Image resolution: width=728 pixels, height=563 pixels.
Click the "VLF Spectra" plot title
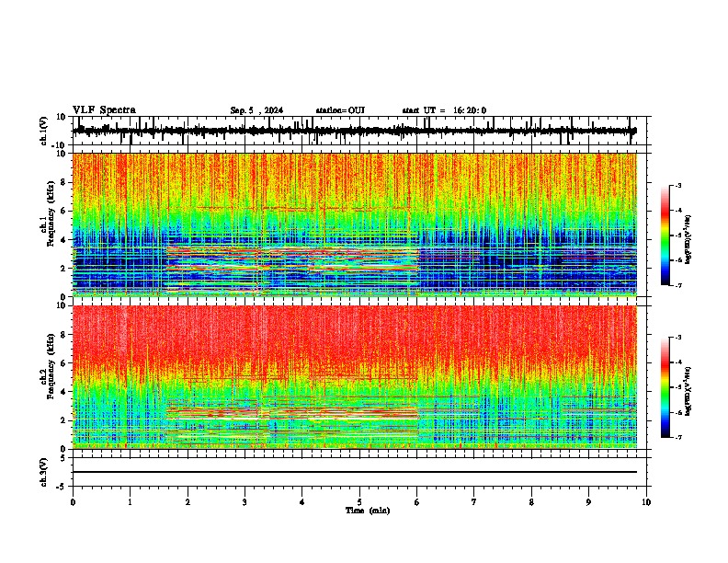tap(104, 110)
